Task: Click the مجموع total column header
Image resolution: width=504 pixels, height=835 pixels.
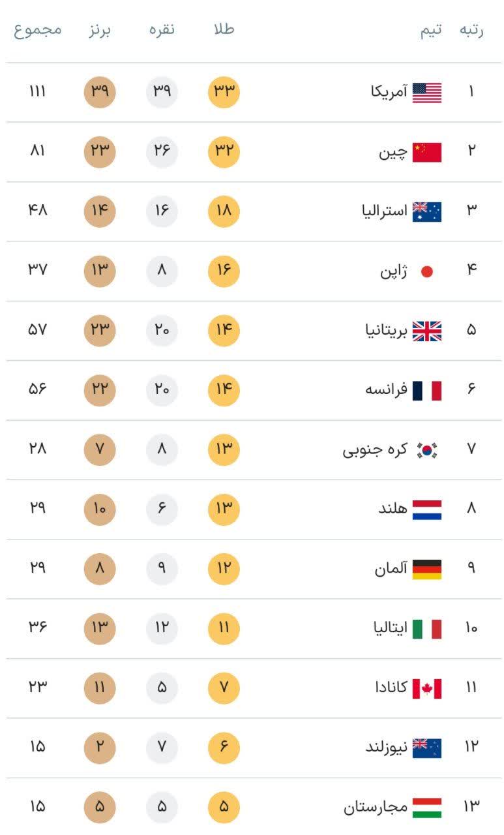Action: click(x=38, y=30)
